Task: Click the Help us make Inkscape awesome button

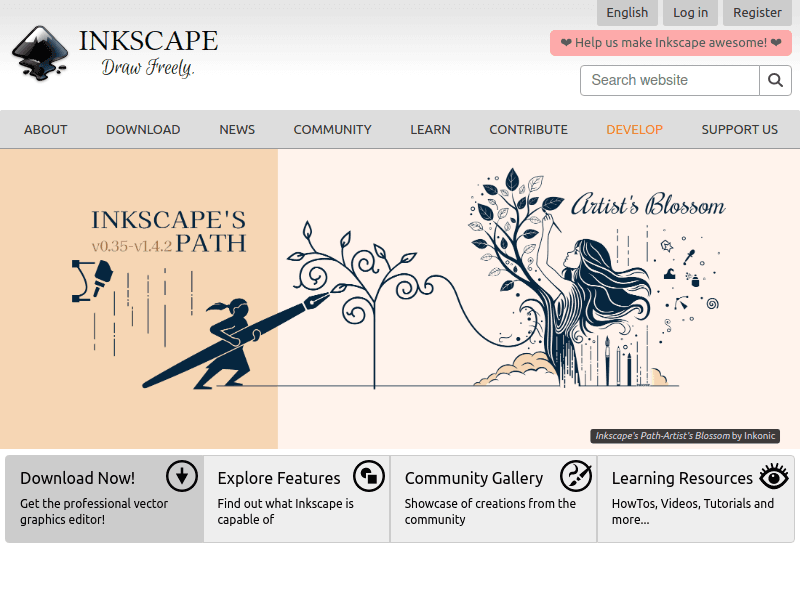Action: pos(670,43)
